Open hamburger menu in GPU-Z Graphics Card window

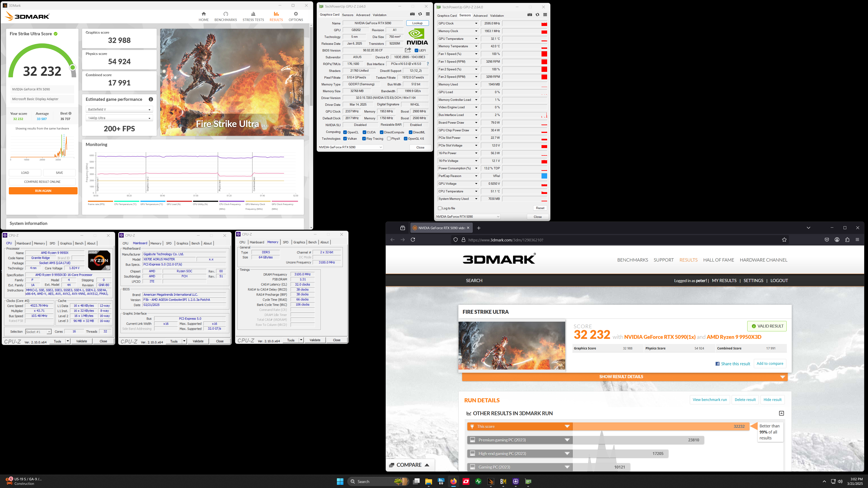(x=428, y=14)
